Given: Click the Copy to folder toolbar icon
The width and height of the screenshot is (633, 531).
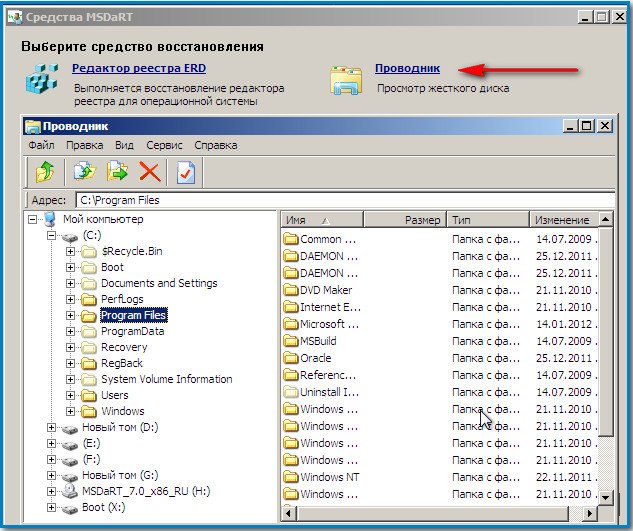Looking at the screenshot, I should point(85,172).
